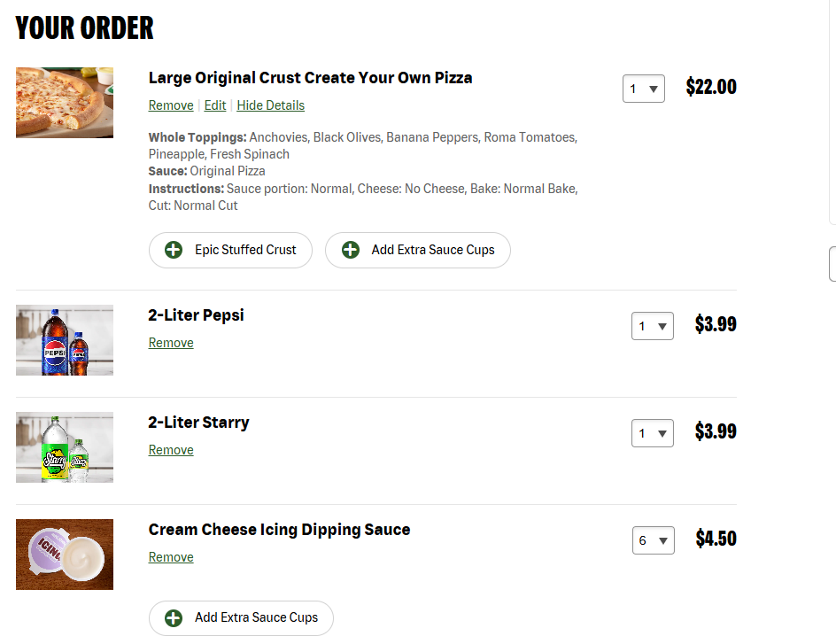Click the plus icon under Cream Cheese Icing sauce
The width and height of the screenshot is (836, 644).
point(174,617)
